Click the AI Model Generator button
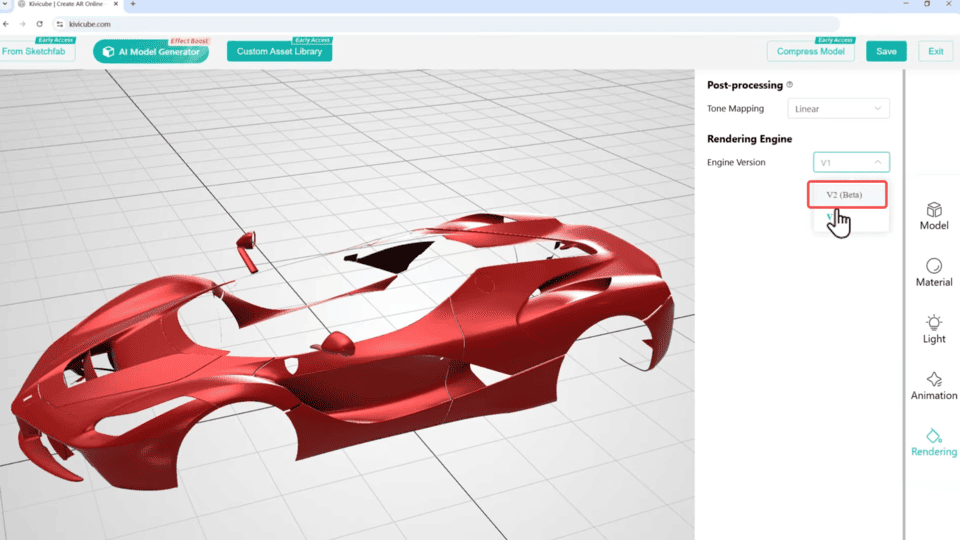Screen dimensions: 960x540 coord(151,51)
